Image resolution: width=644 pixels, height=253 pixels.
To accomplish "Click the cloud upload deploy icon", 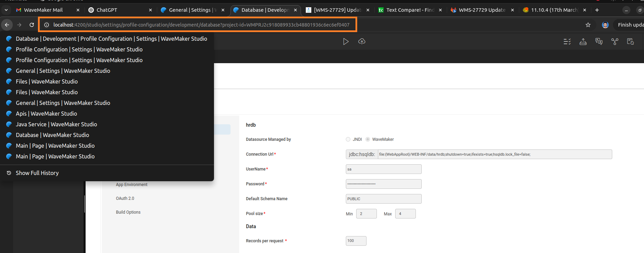I will point(362,41).
